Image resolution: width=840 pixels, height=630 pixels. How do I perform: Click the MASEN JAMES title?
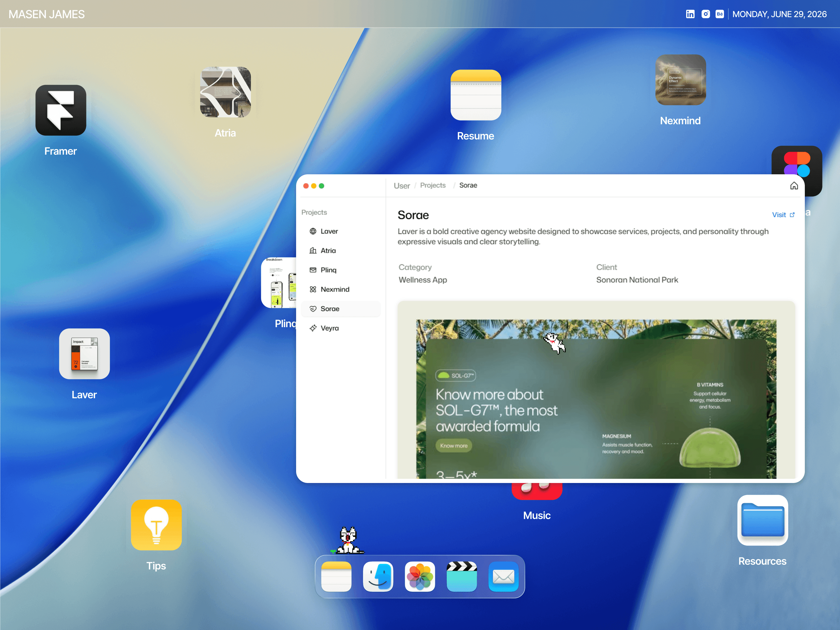pyautogui.click(x=47, y=14)
